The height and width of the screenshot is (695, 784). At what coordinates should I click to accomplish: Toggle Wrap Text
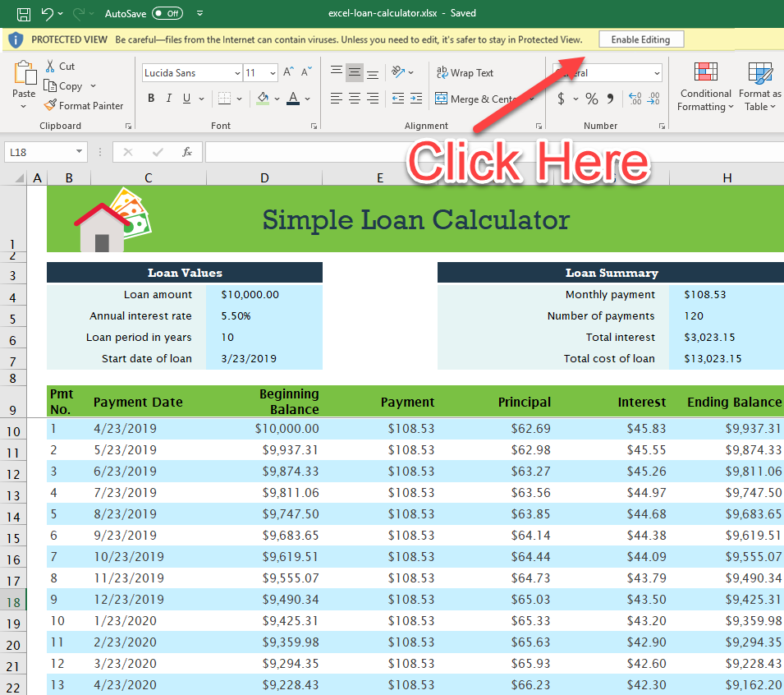point(465,73)
